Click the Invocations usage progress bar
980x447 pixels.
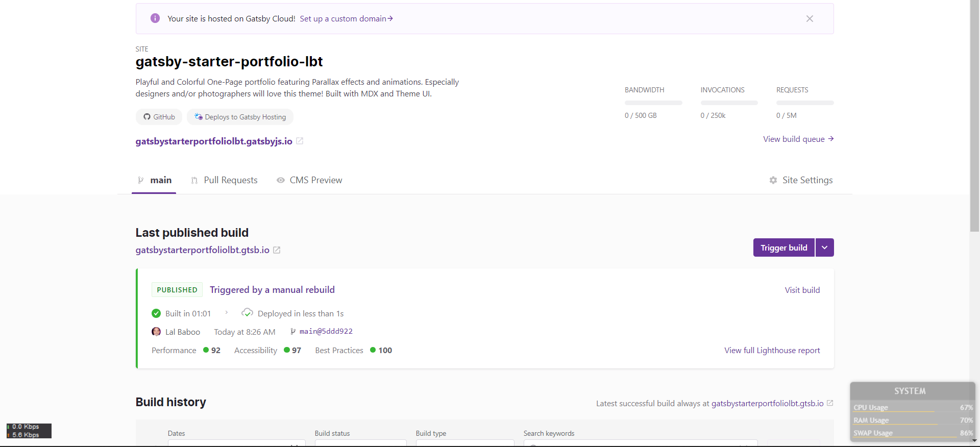point(729,103)
